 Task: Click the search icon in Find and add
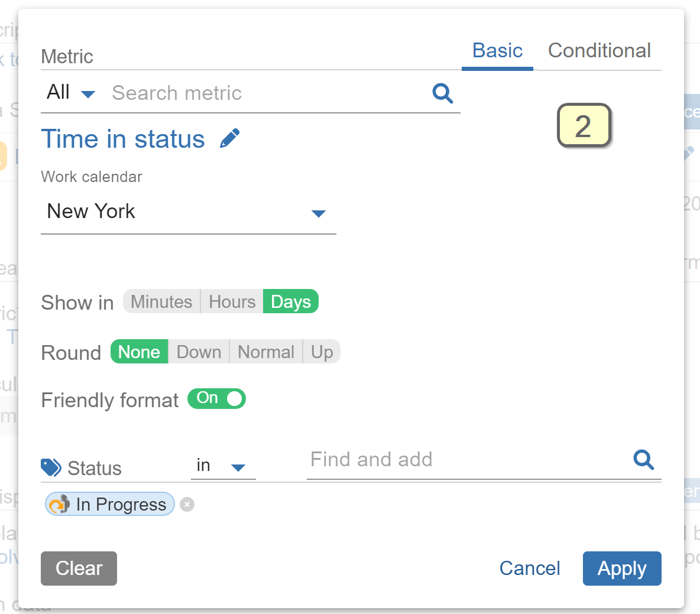pyautogui.click(x=644, y=460)
